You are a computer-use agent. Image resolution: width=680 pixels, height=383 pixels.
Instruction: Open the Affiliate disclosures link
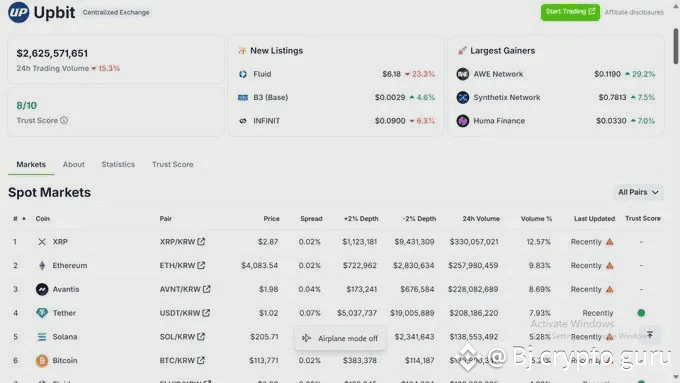[634, 12]
